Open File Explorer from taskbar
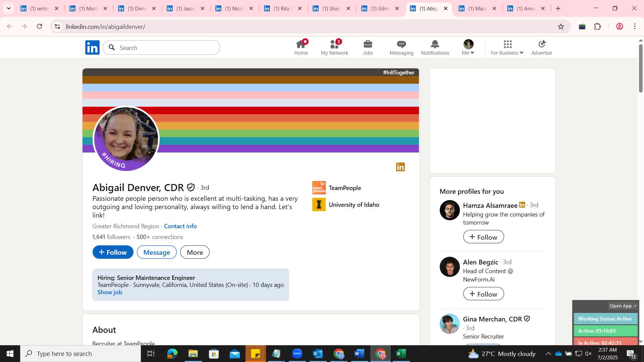Screen dimensions: 644x362 (x=193, y=354)
